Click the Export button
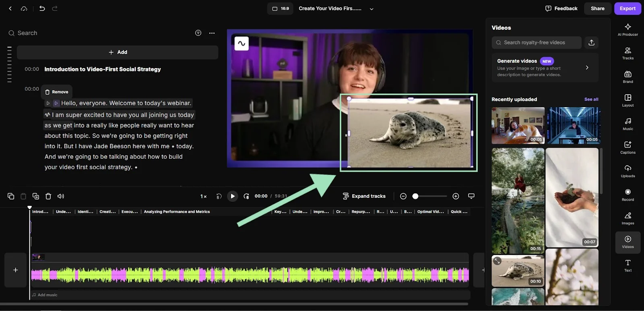 tap(627, 8)
